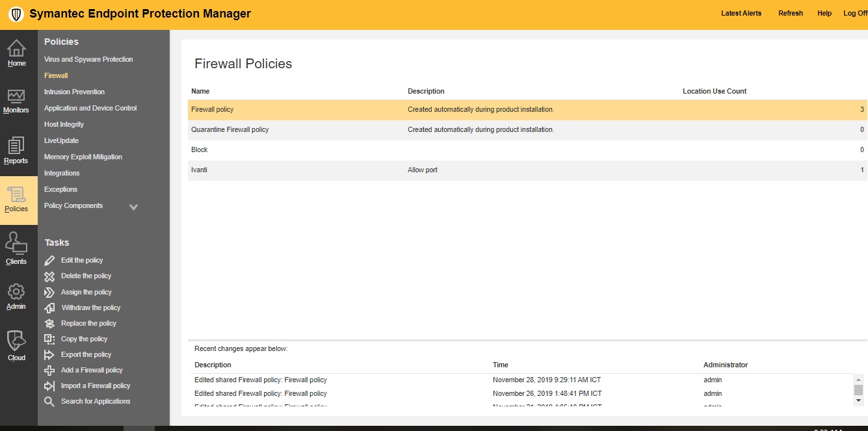Select the Block policy row
868x431 pixels.
527,150
